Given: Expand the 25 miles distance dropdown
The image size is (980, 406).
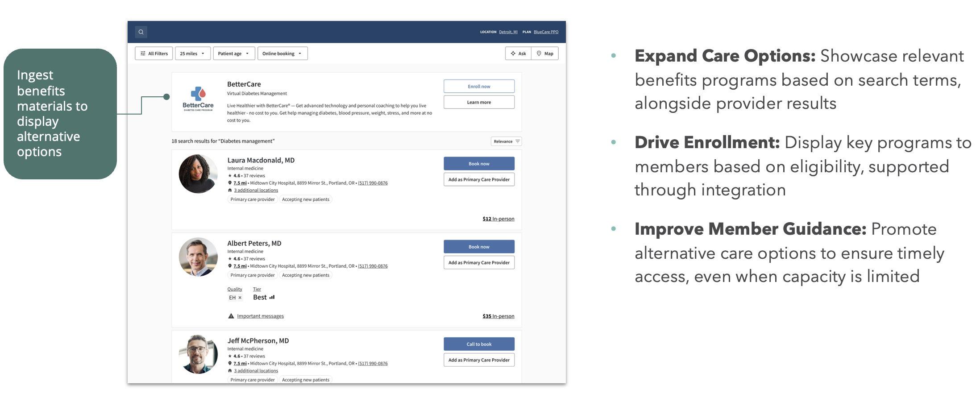Looking at the screenshot, I should coord(193,54).
